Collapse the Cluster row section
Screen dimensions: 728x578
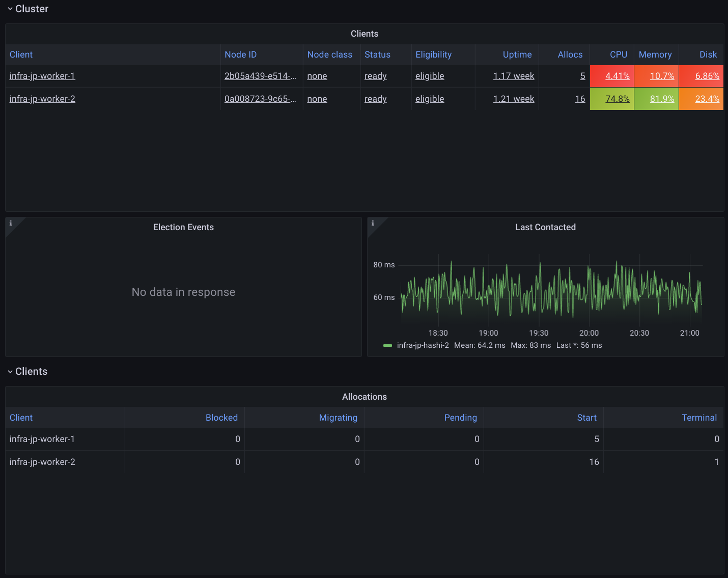tap(27, 9)
